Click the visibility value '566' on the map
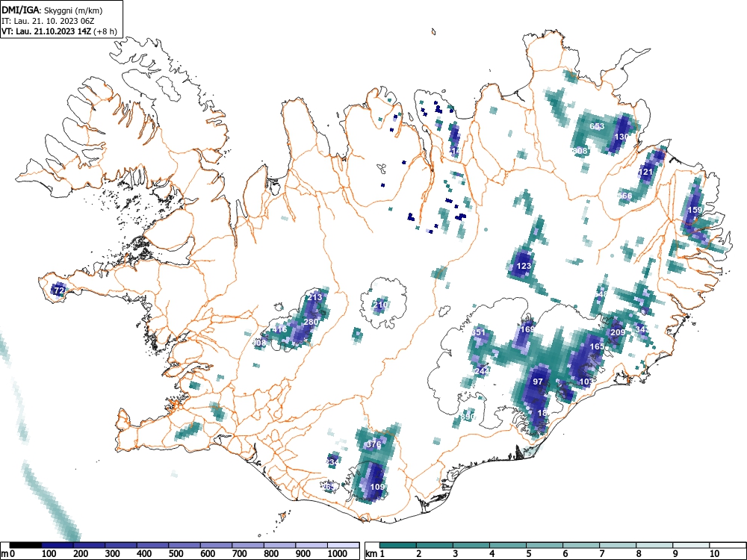Image resolution: width=747 pixels, height=560 pixels. (624, 196)
